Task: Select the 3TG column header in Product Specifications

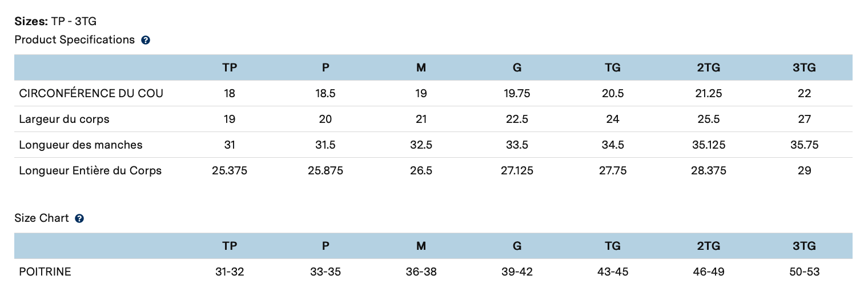Action: click(804, 67)
